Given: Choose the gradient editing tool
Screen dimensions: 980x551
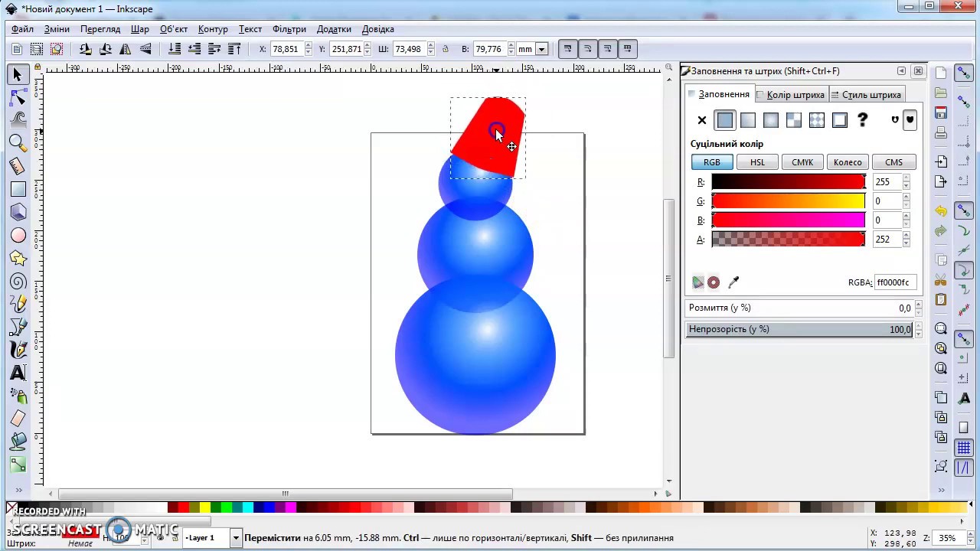Looking at the screenshot, I should [18, 465].
